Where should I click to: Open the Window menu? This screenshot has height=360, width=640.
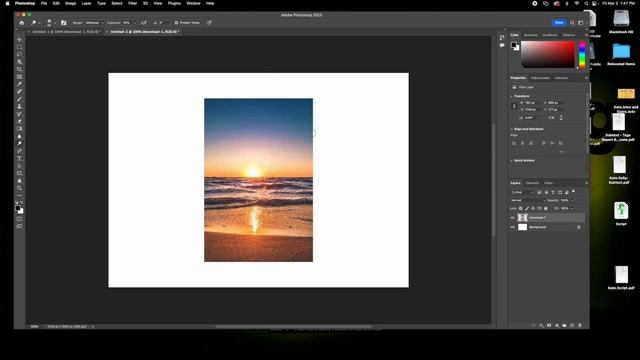point(193,3)
